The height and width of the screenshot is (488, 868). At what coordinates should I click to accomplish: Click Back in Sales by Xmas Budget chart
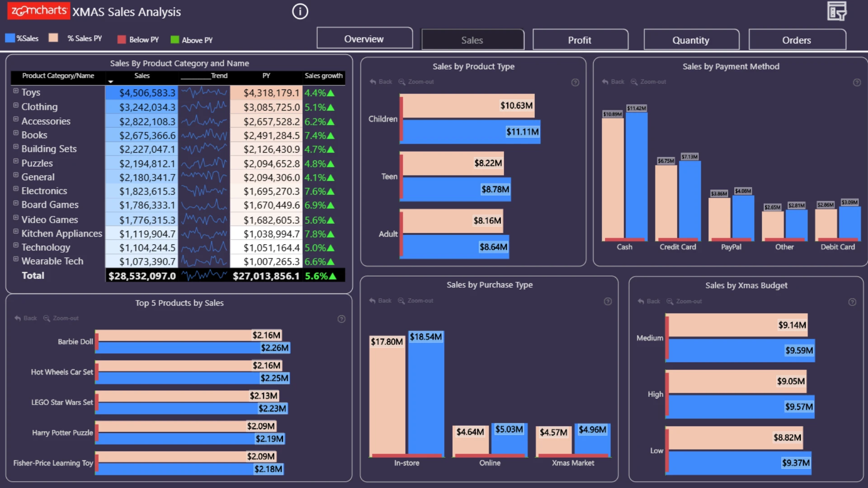[x=648, y=301]
